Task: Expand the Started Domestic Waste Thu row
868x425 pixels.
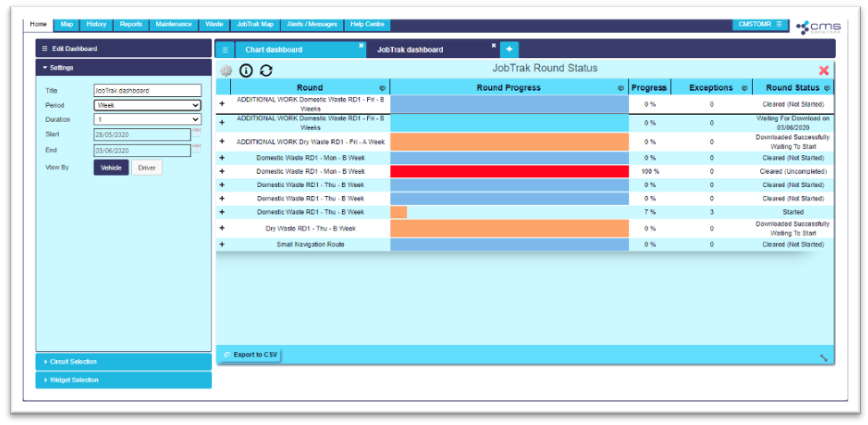Action: tap(222, 212)
